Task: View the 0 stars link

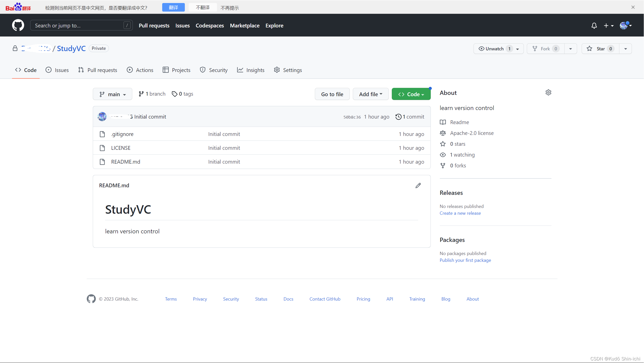Action: pos(458,144)
